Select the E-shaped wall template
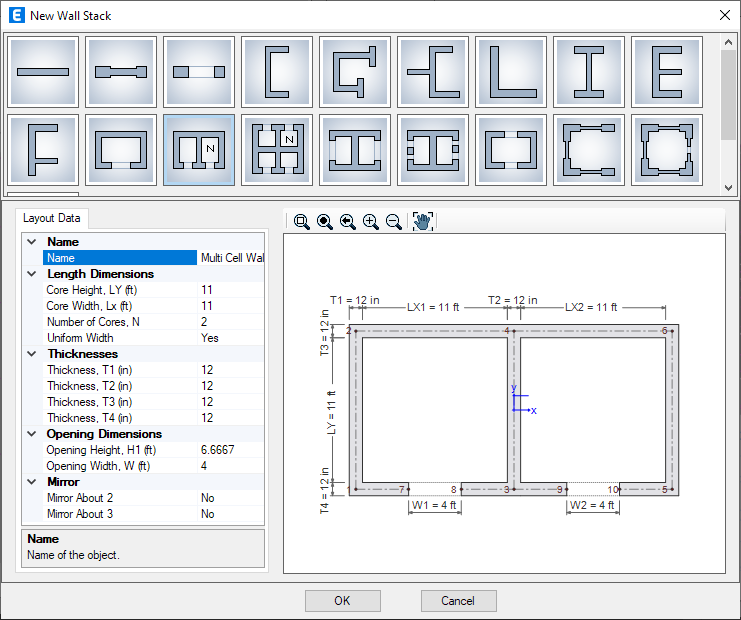 tap(667, 72)
